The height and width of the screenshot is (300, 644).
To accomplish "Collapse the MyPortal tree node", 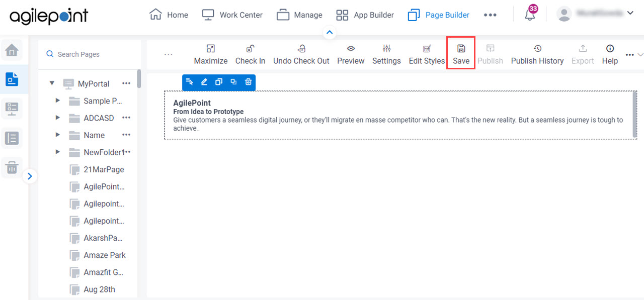I will [52, 83].
